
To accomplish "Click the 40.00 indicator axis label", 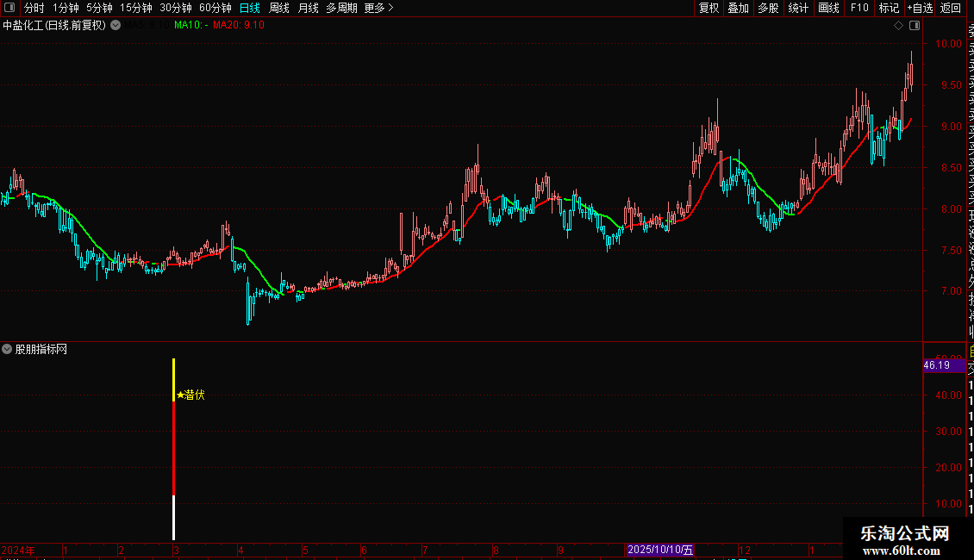I will pyautogui.click(x=948, y=395).
